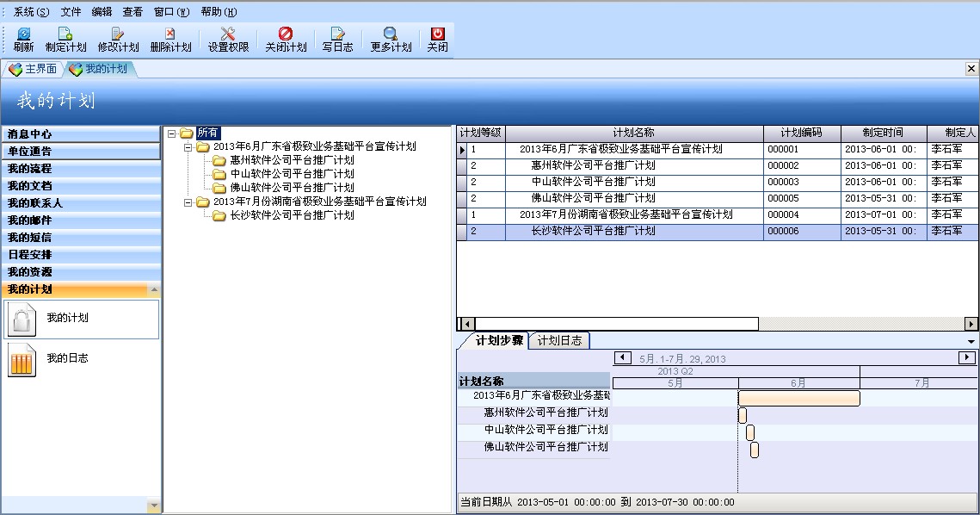Click the 写日志 write log icon
Screen dimensions: 980x515
[337, 34]
